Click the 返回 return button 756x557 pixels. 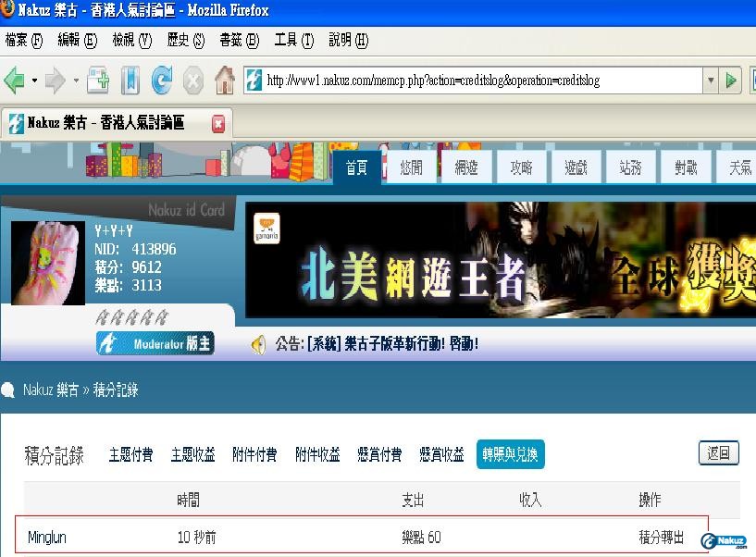point(718,452)
